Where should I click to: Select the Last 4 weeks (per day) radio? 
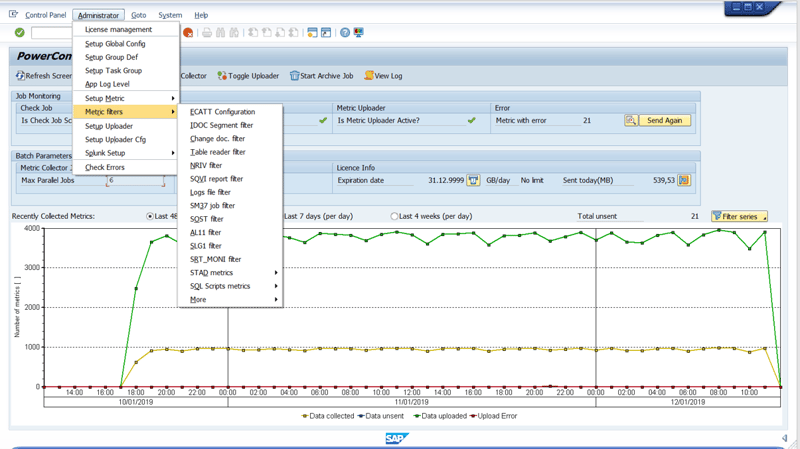click(394, 216)
